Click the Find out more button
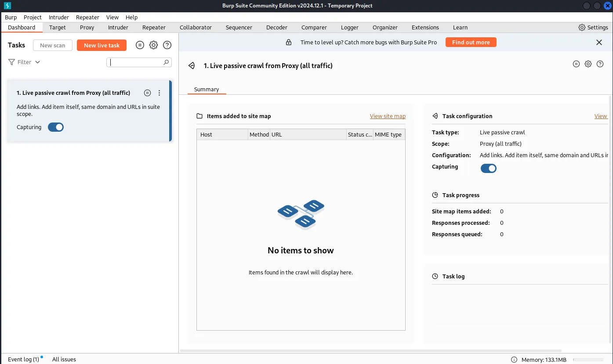The height and width of the screenshot is (364, 613). [x=471, y=43]
